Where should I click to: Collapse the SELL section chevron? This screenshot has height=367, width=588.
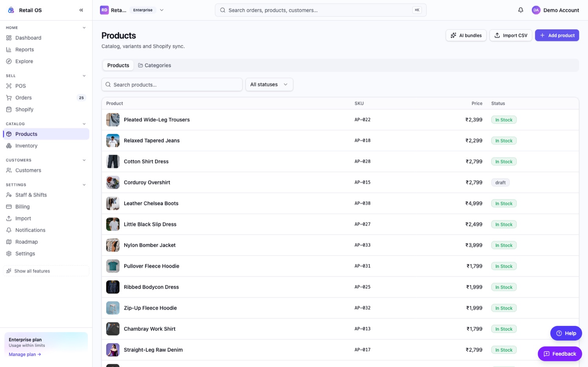pos(84,76)
